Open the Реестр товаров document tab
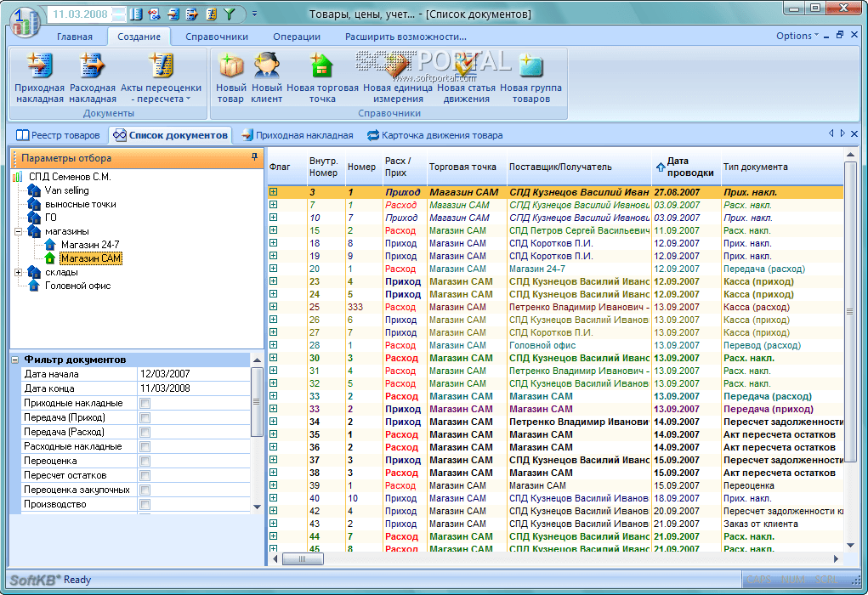The height and width of the screenshot is (595, 868). pyautogui.click(x=59, y=135)
